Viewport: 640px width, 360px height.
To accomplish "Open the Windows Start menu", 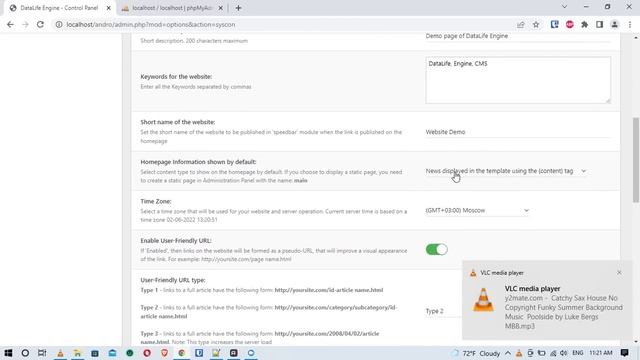I will tap(8, 353).
